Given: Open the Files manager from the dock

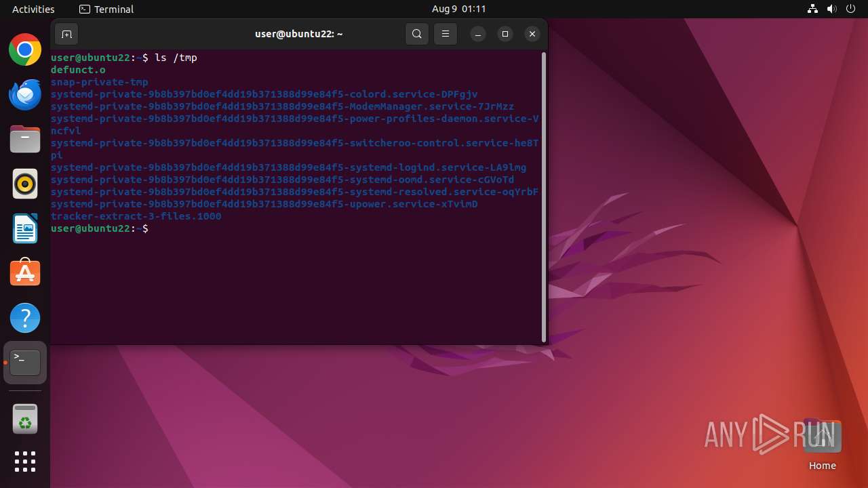Looking at the screenshot, I should [x=25, y=139].
